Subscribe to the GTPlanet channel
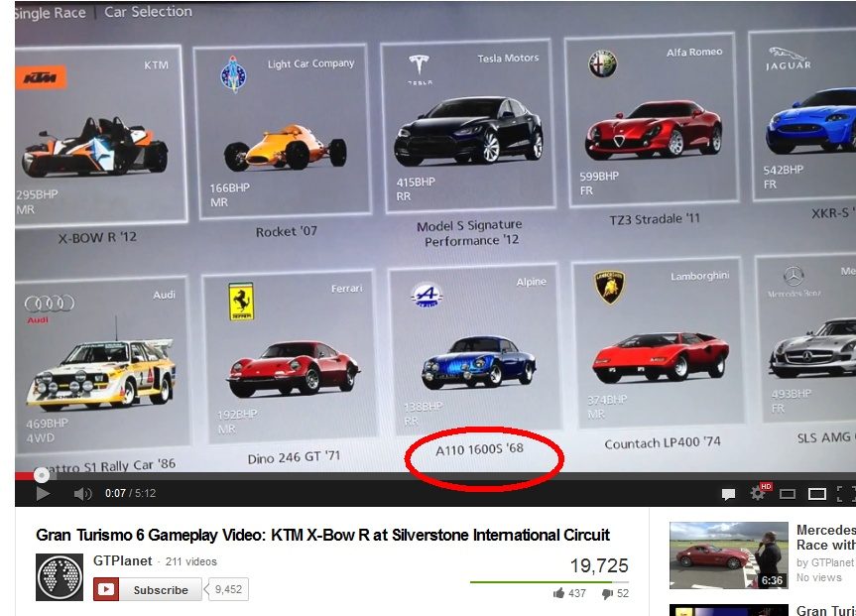This screenshot has height=616, width=856. 151,590
